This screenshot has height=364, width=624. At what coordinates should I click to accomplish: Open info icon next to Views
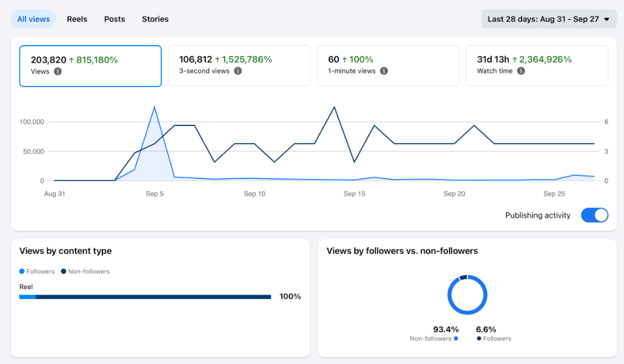(58, 72)
